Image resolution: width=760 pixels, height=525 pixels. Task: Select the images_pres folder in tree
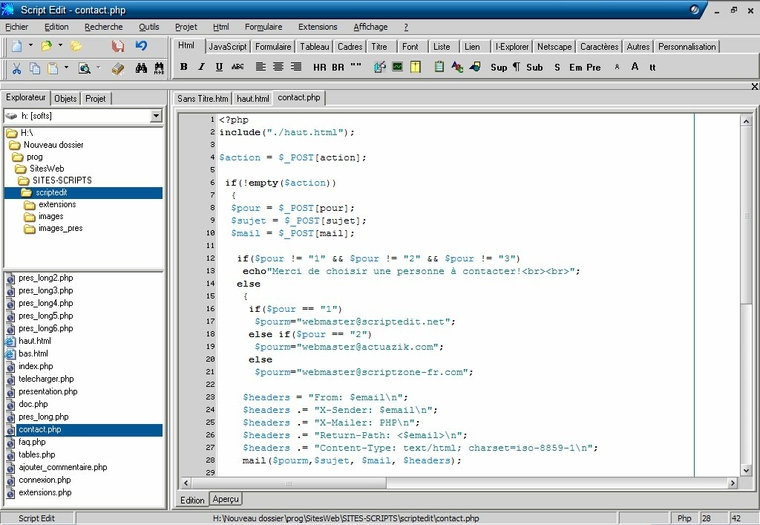pos(60,228)
